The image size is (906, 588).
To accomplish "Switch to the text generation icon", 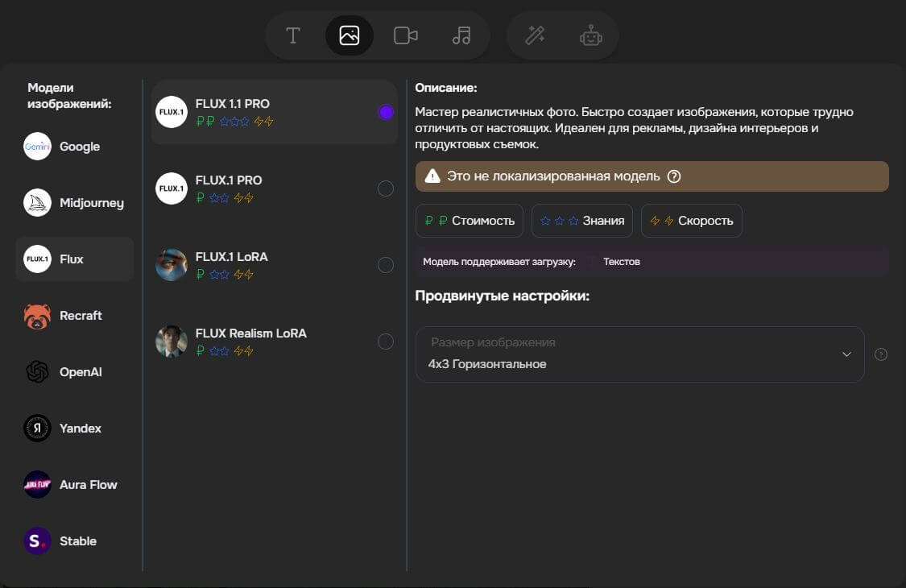I will 293,35.
